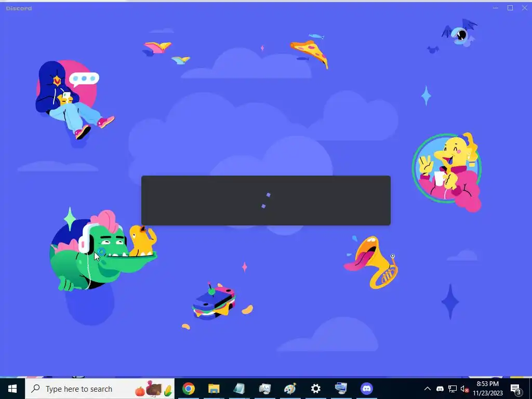Click the muted volume tray icon

(x=464, y=389)
